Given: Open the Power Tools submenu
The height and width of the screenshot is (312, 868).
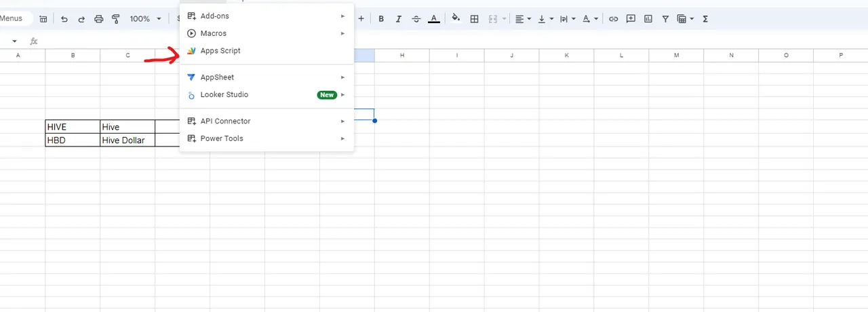Looking at the screenshot, I should [267, 138].
